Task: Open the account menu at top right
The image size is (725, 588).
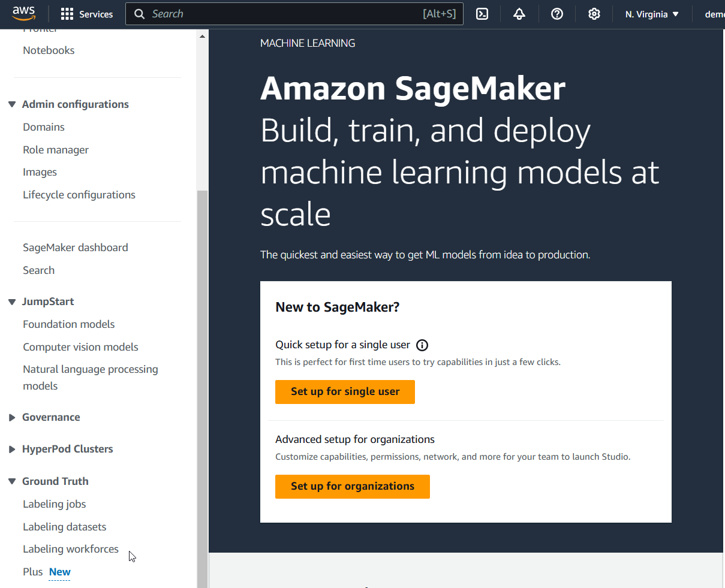Action: tap(714, 14)
